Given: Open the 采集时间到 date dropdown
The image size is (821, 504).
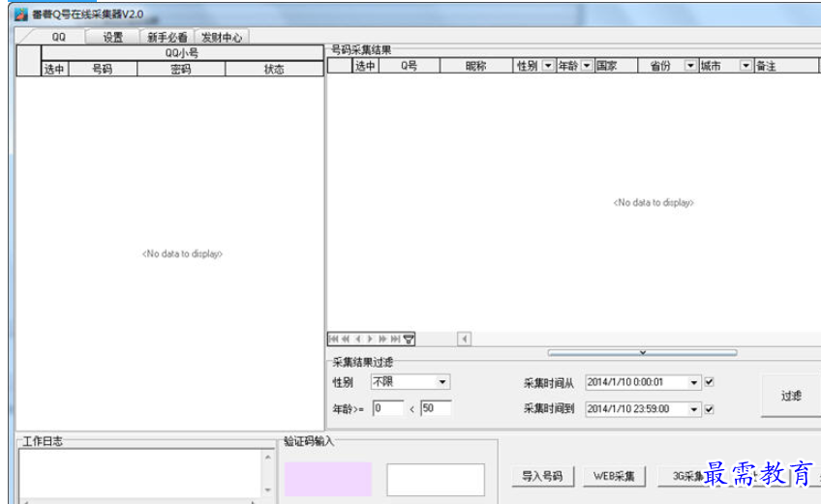Looking at the screenshot, I should point(694,409).
